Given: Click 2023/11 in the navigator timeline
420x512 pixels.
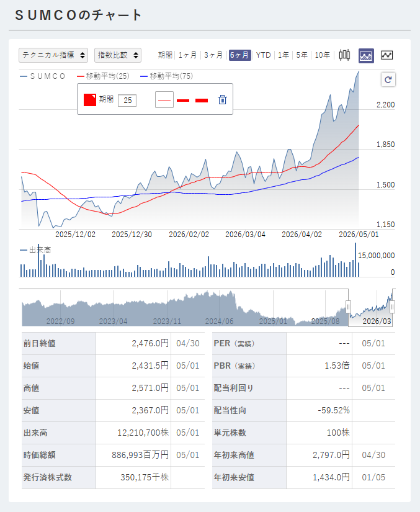Looking at the screenshot, I should pos(167,321).
